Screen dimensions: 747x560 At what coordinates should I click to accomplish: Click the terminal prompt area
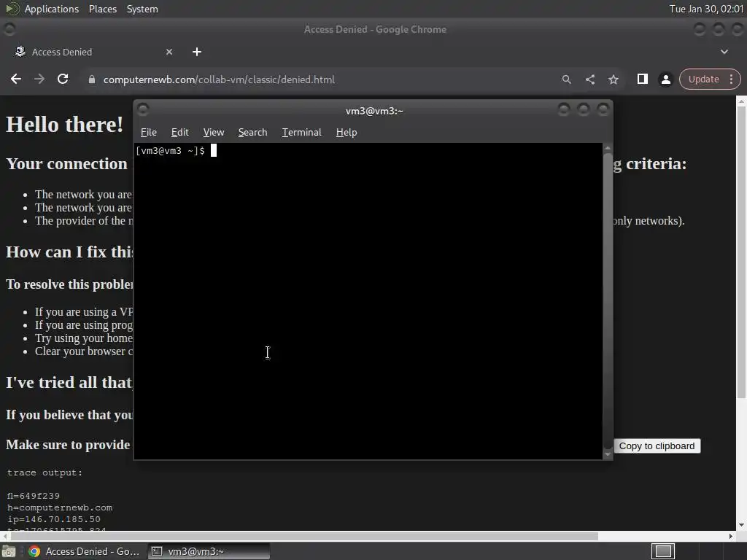point(368,301)
